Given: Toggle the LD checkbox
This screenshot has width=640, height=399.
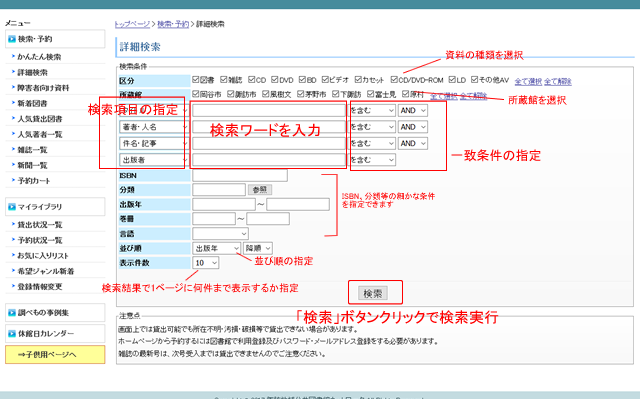Looking at the screenshot, I should click(x=452, y=79).
